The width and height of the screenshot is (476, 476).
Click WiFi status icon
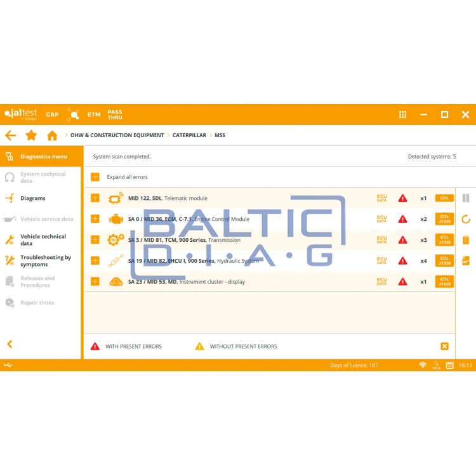[423, 365]
